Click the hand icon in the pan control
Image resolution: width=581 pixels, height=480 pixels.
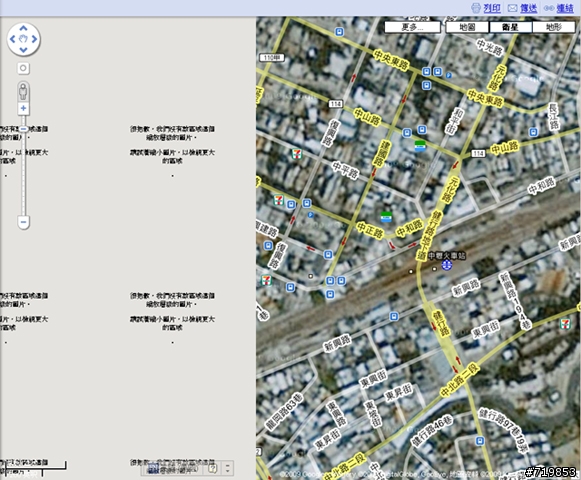[23, 39]
